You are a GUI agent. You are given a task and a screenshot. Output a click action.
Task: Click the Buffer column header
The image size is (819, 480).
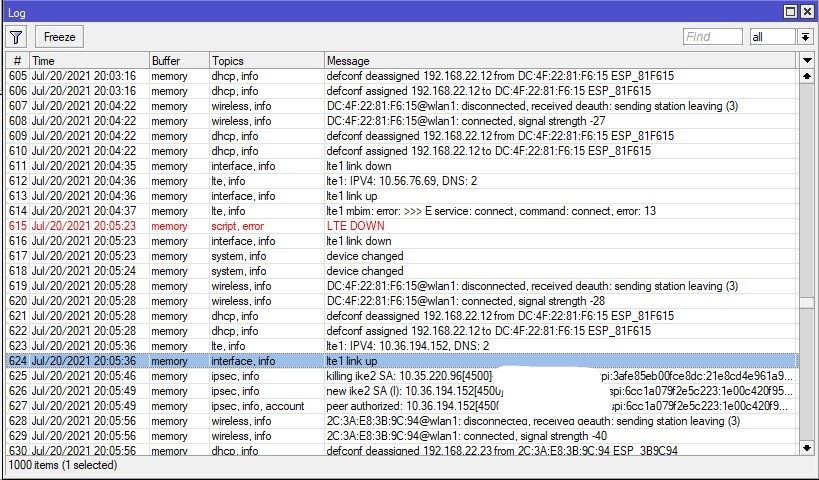(177, 61)
